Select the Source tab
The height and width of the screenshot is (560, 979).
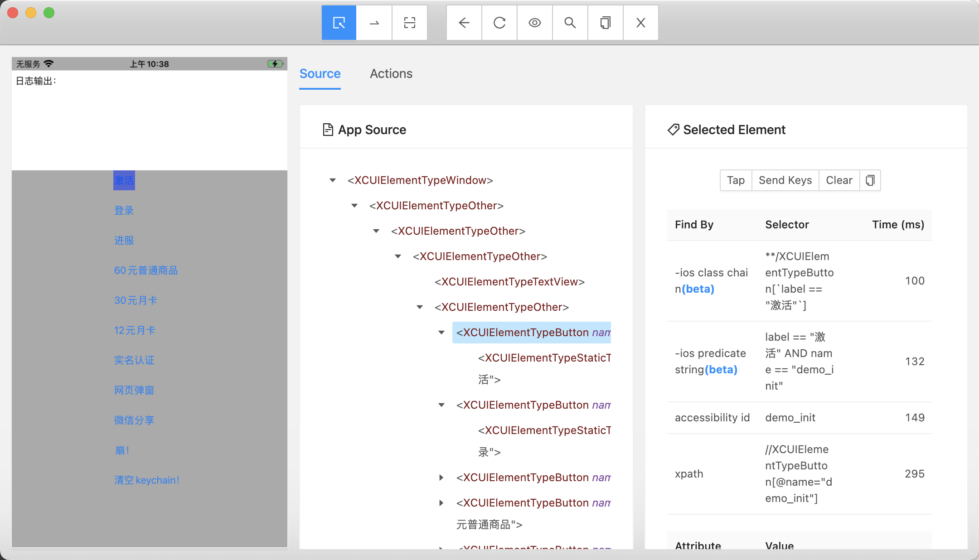click(x=320, y=73)
